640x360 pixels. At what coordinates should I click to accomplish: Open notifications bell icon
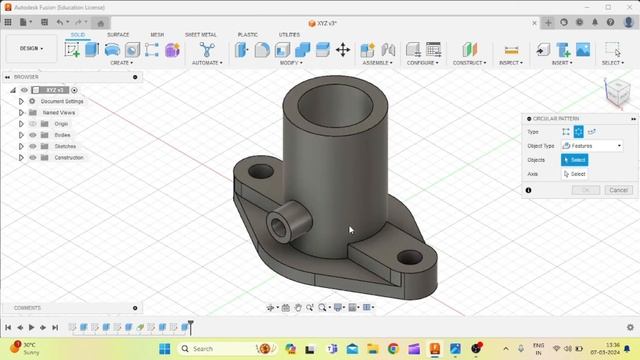tap(595, 22)
